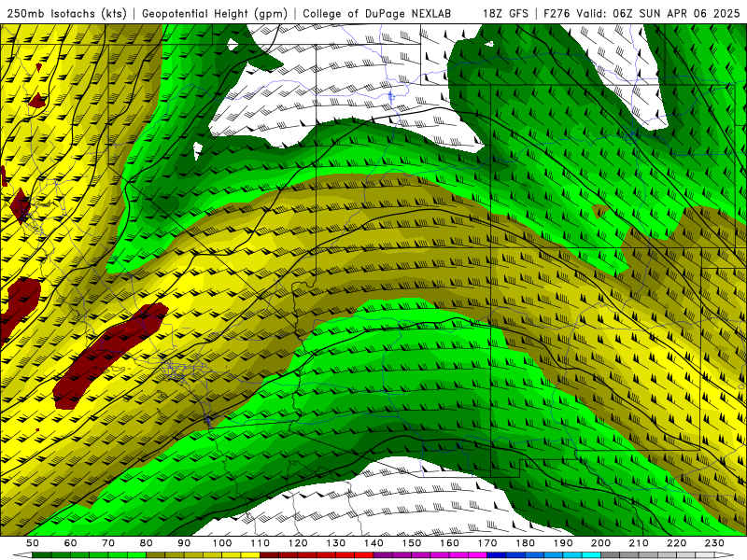The height and width of the screenshot is (560, 747).
Task: Click the 'Valid: 06Z SUN APR 06 2025' text
Action: 658,13
